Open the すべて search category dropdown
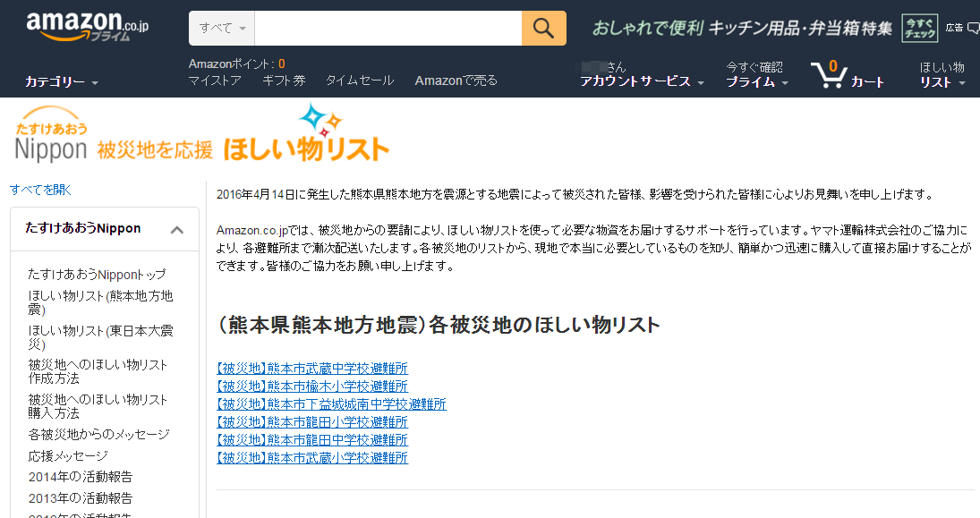980x518 pixels. click(222, 28)
